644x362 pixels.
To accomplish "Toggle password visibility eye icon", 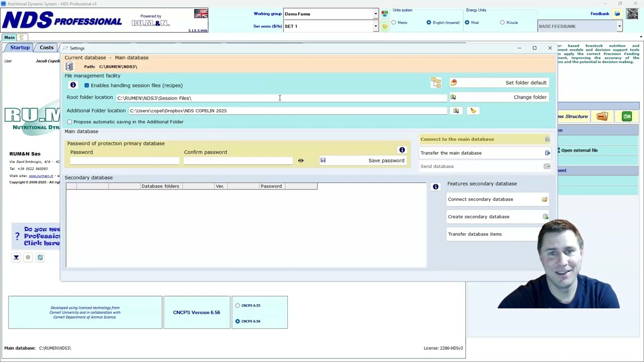I will tap(301, 161).
